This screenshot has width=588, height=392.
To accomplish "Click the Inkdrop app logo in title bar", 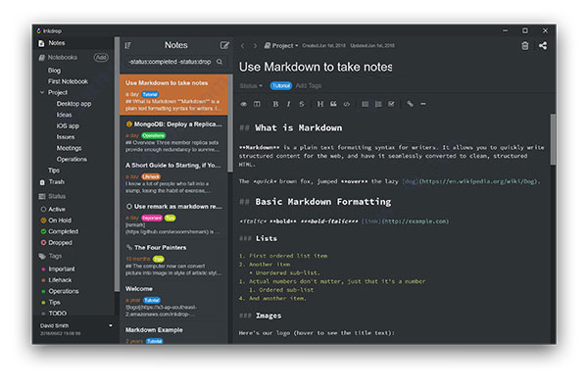I will click(38, 30).
